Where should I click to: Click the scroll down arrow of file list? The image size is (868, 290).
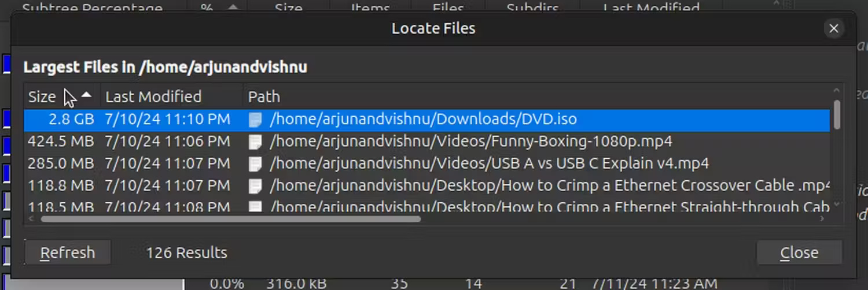837,205
